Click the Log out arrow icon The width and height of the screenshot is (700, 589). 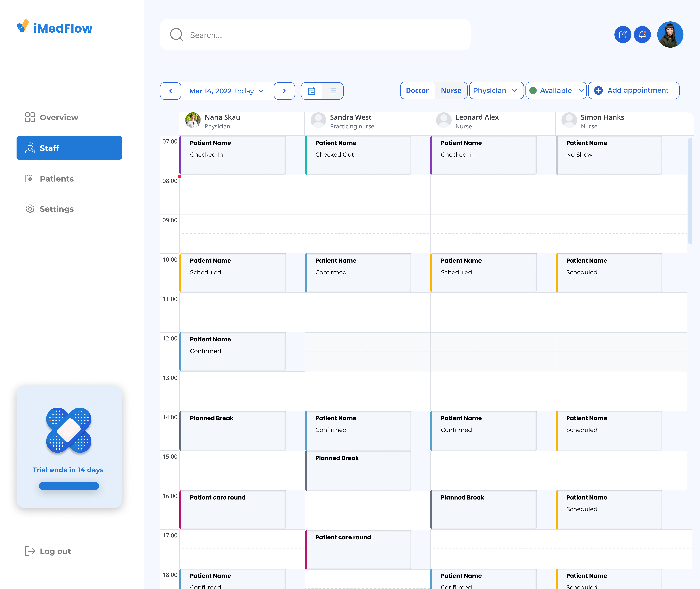(x=30, y=551)
